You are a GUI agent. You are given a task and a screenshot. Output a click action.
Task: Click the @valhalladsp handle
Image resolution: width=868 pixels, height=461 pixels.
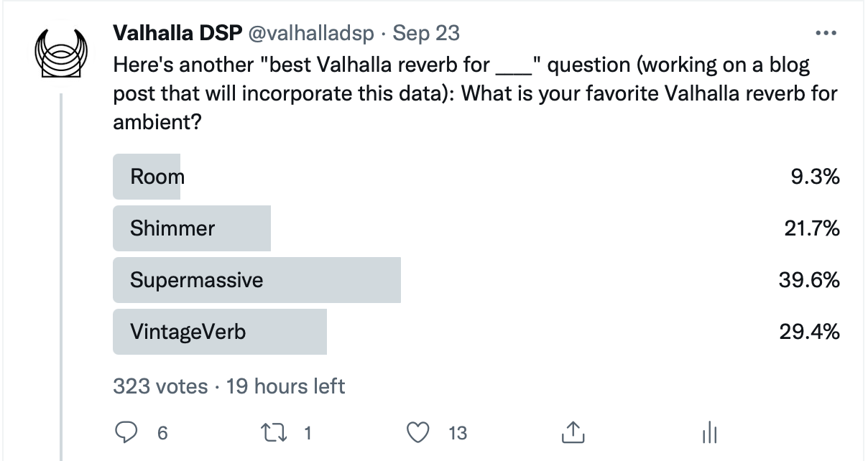313,33
